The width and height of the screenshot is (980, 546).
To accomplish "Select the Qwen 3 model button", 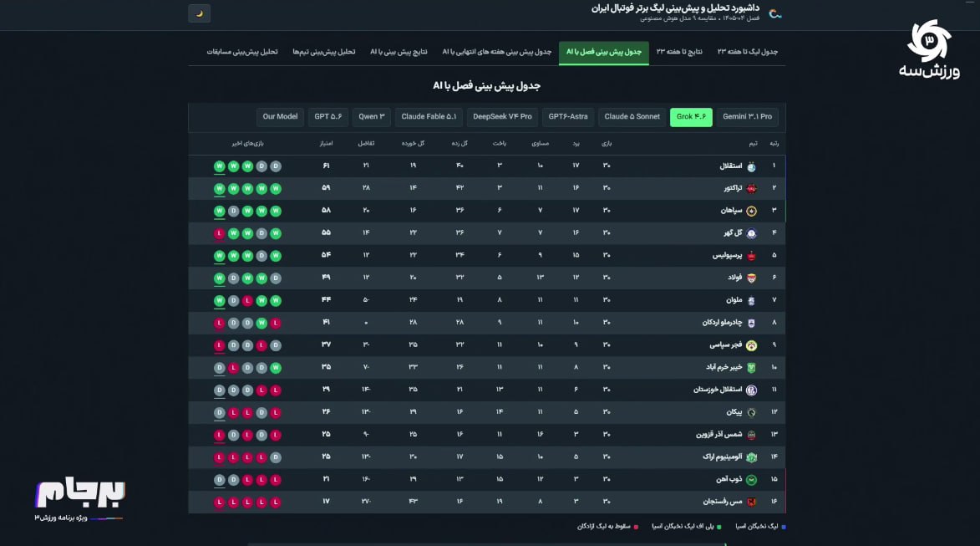I will click(371, 117).
